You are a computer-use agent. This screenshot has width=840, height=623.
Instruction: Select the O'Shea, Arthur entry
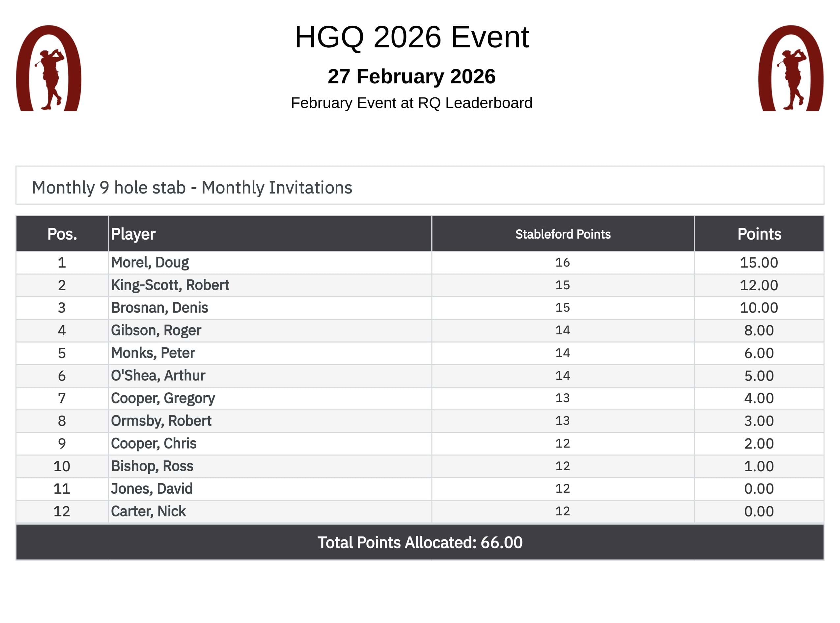click(158, 376)
